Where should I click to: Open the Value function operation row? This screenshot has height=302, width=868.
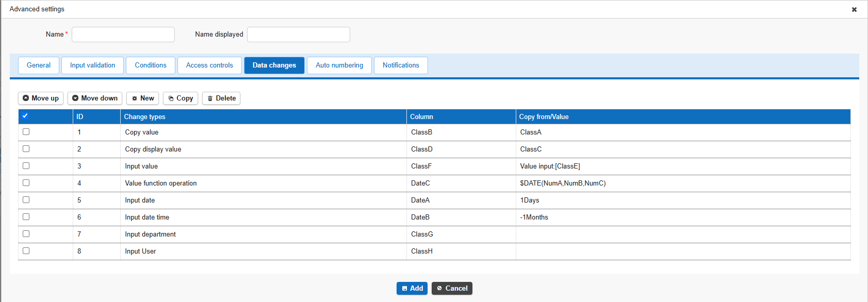tap(434, 183)
